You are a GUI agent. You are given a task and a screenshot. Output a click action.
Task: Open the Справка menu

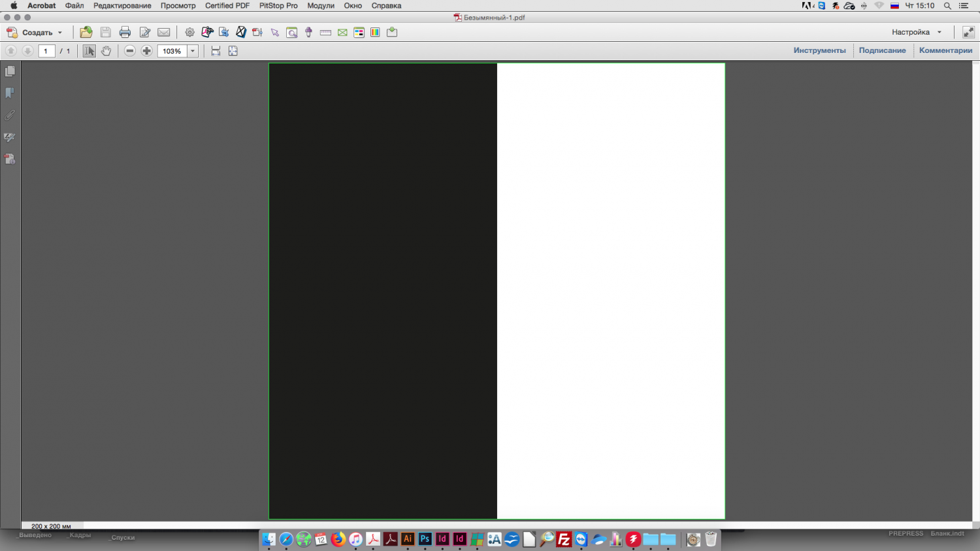(386, 6)
